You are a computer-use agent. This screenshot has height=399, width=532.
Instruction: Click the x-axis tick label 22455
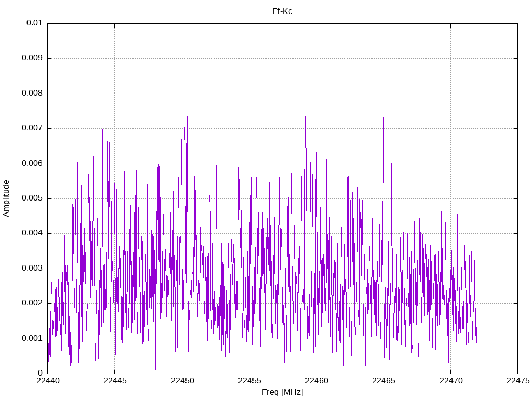point(249,381)
